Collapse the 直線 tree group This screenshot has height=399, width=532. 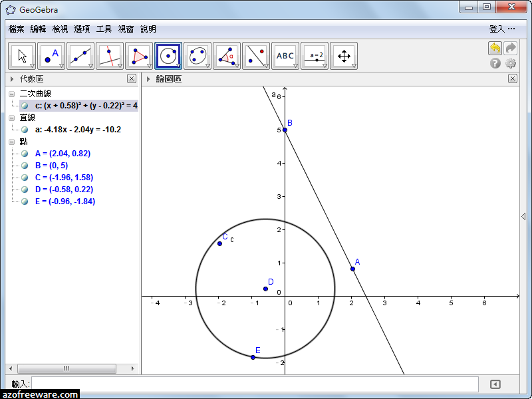12,118
